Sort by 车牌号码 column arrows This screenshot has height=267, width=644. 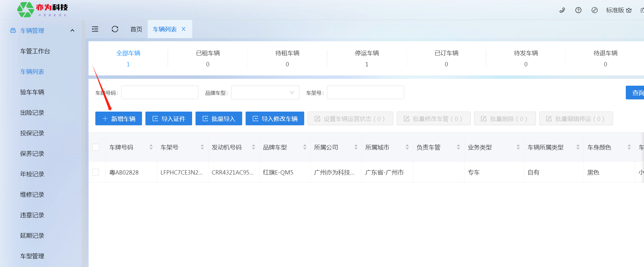(151, 147)
